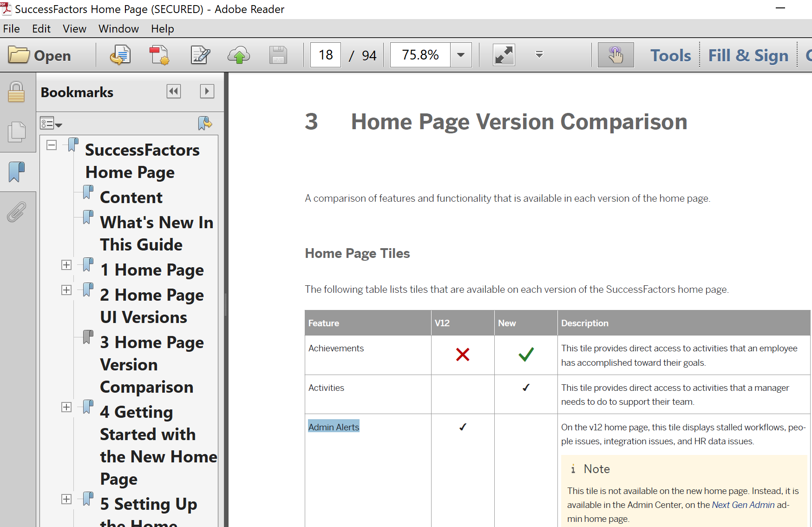Go to 3 Home Page Version Comparison bookmark
Screen dimensions: 812x527
point(152,365)
